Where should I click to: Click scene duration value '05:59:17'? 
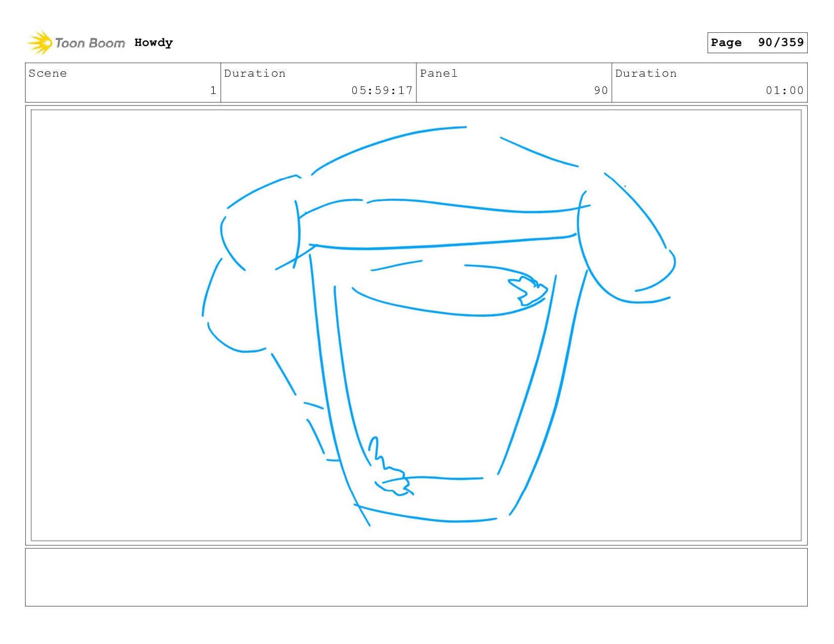pyautogui.click(x=382, y=90)
